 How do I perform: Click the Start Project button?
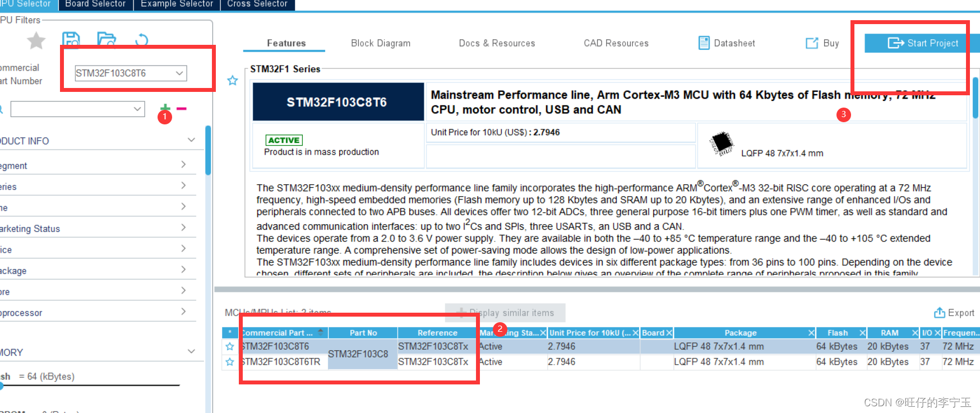[x=922, y=43]
